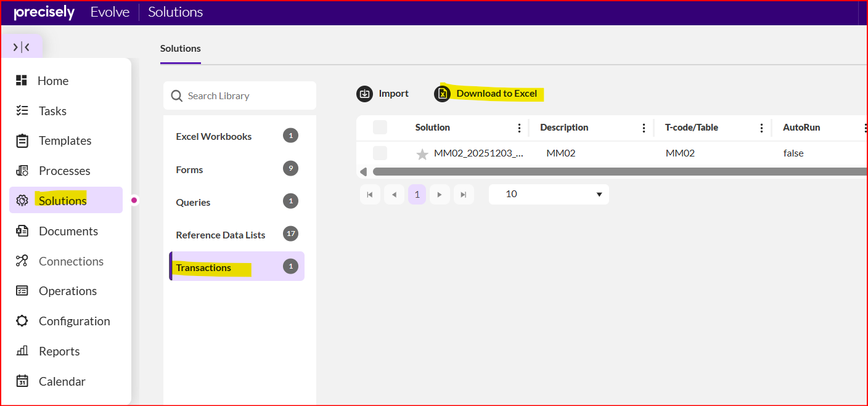Viewport: 868px width, 406px height.
Task: Click the Processes icon in sidebar
Action: click(22, 171)
